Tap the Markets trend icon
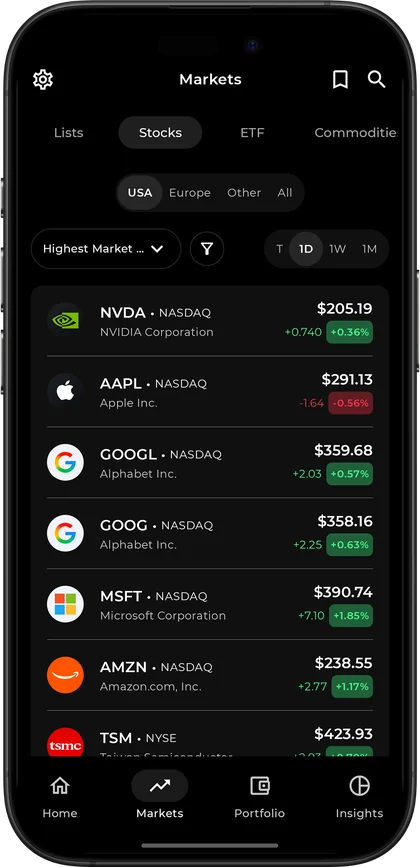Screen dimensions: 420x867 point(160,786)
